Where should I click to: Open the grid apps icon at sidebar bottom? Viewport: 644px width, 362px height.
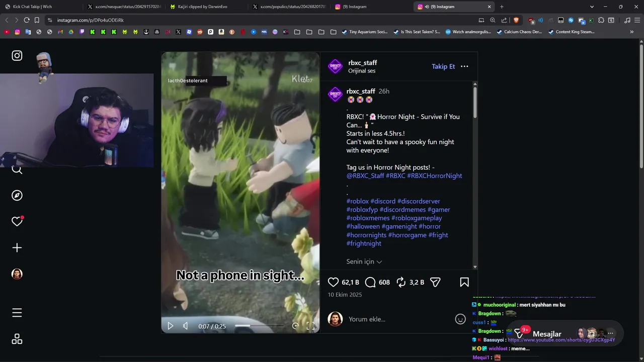(x=17, y=339)
